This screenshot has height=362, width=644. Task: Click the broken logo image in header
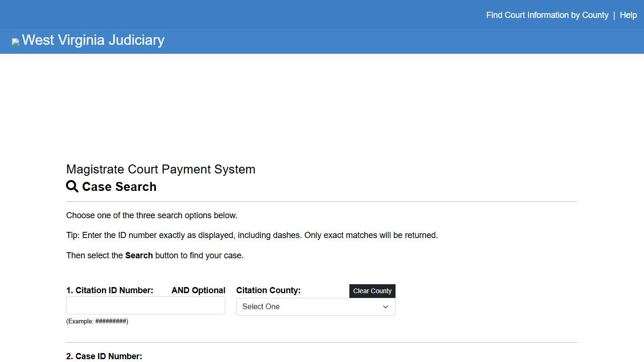(16, 42)
